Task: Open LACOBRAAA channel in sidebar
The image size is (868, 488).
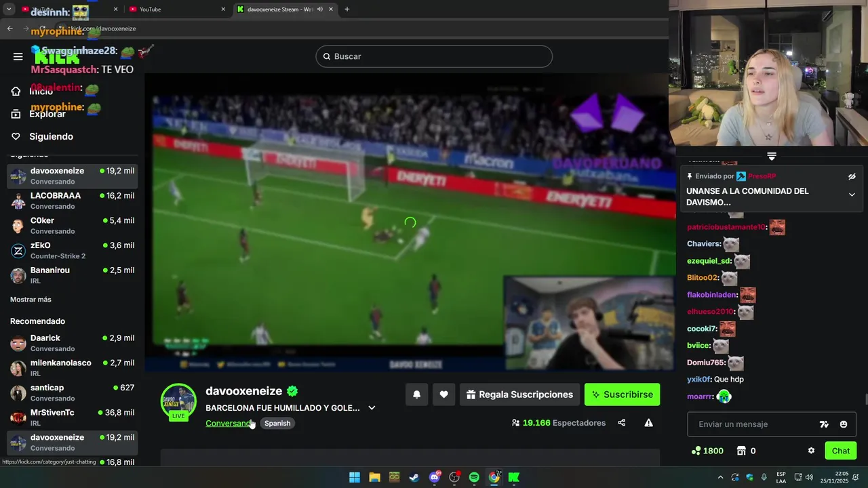Action: point(73,201)
